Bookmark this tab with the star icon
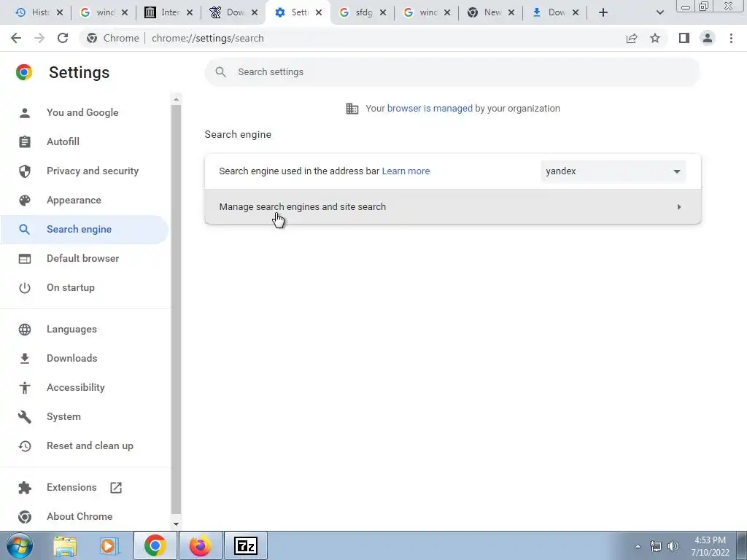Screen dimensions: 747x560 tap(655, 38)
